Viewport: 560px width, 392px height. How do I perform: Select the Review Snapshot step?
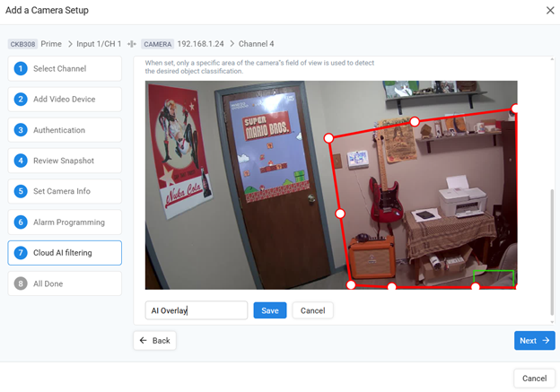coord(65,161)
